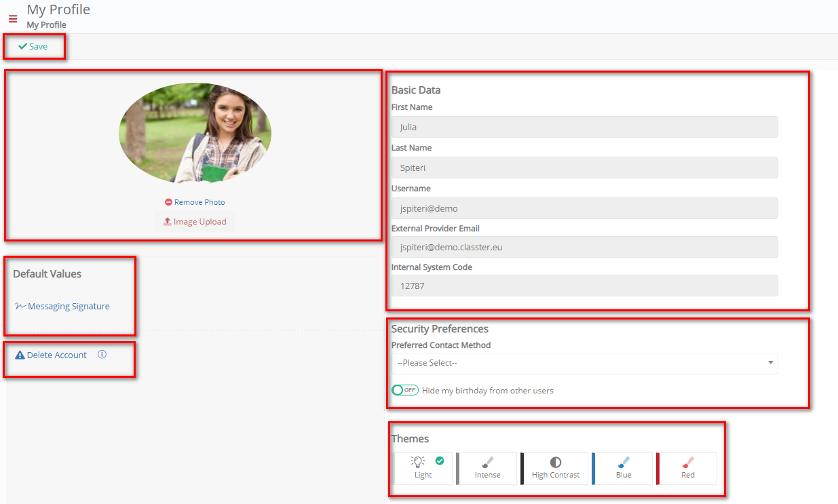Open the hamburger navigation menu
Image resolution: width=838 pixels, height=504 pixels.
tap(13, 19)
